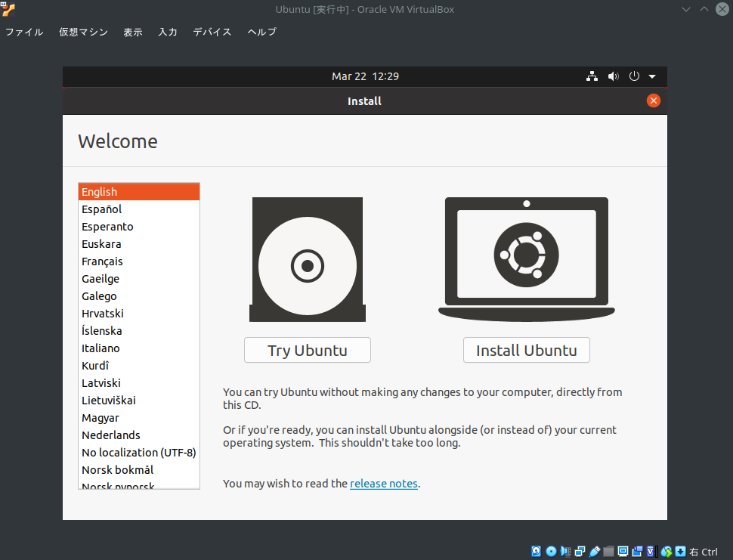This screenshot has width=733, height=560.
Task: Click the hard disk activity icon in VirtualBox status bar
Action: click(x=537, y=552)
